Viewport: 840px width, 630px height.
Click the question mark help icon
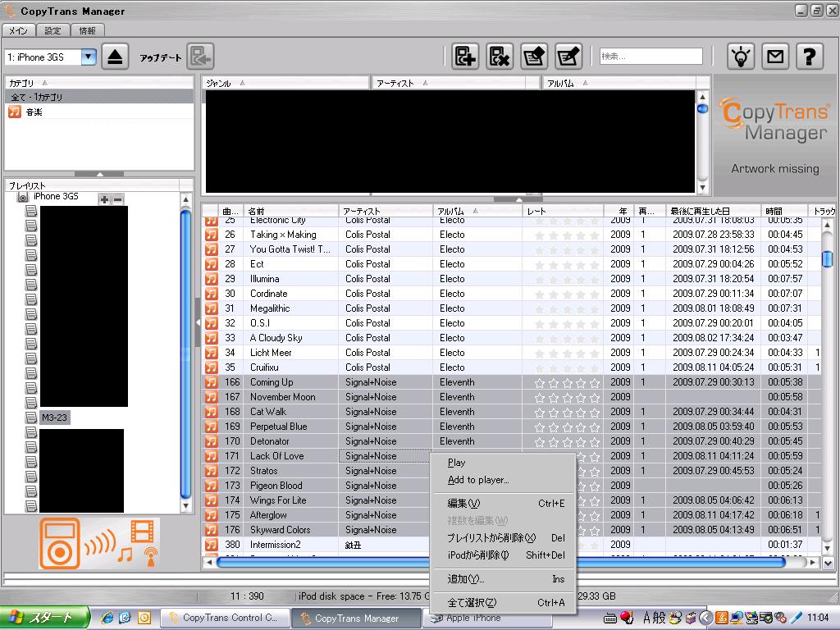click(810, 57)
